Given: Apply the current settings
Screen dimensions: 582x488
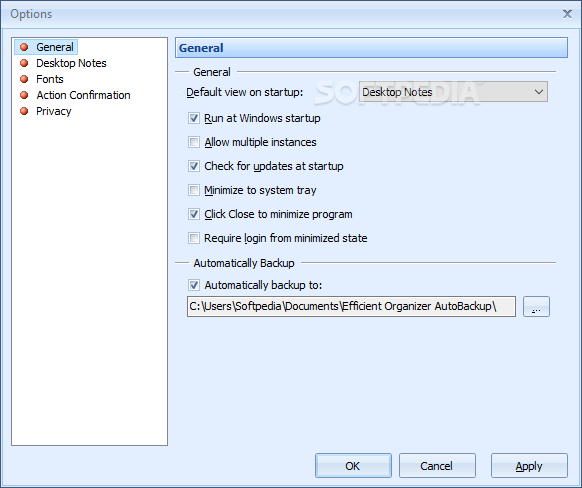Looking at the screenshot, I should point(529,466).
